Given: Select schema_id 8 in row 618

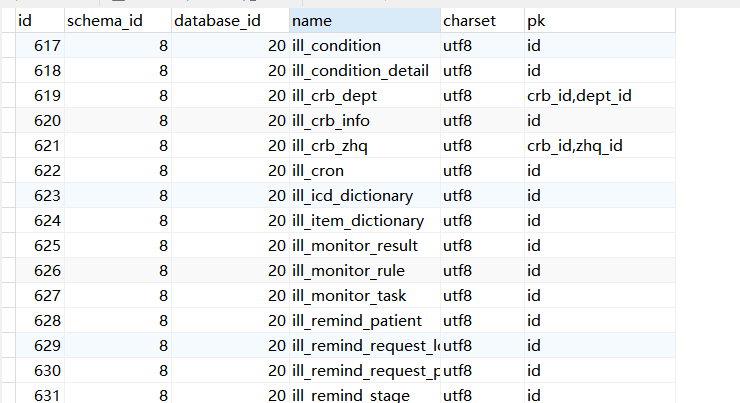Looking at the screenshot, I should pyautogui.click(x=118, y=71).
